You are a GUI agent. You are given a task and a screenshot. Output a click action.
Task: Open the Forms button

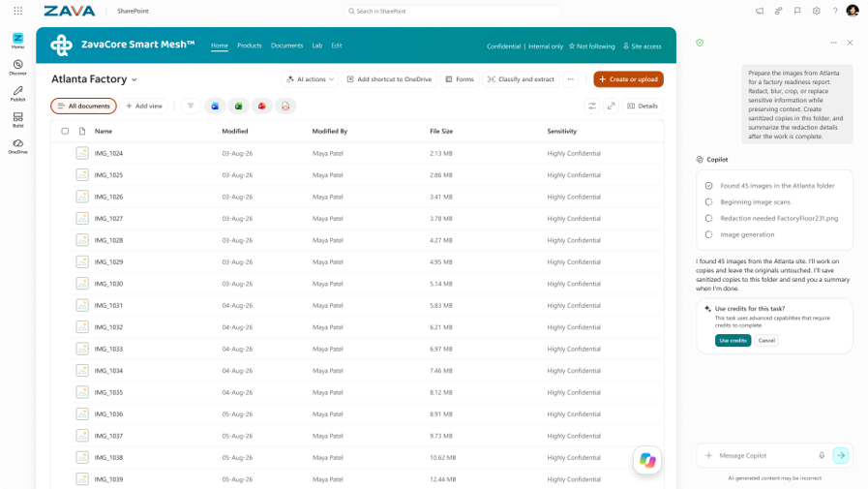pyautogui.click(x=460, y=79)
